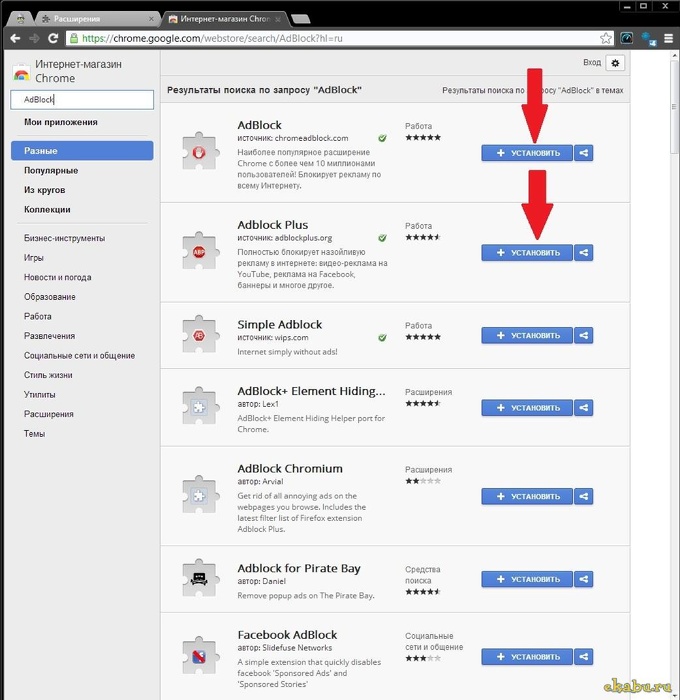
Task: Open the Игры category
Action: click(33, 258)
